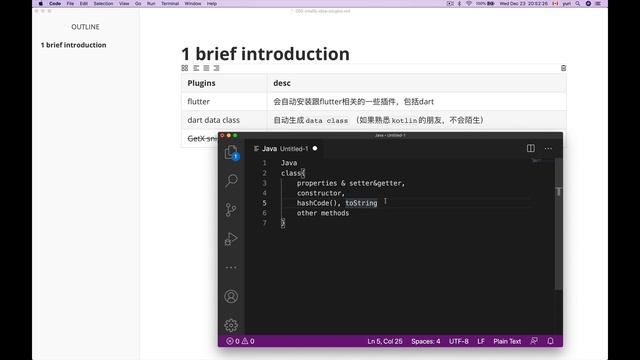Click the VS Code editor vertical scrollbar
Screen dimensions: 640x360
coord(558,224)
